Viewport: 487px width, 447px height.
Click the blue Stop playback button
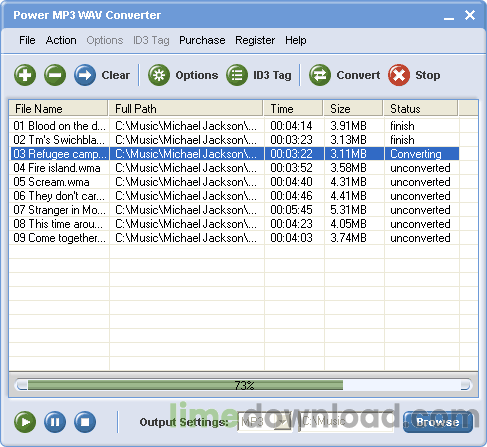(x=85, y=422)
